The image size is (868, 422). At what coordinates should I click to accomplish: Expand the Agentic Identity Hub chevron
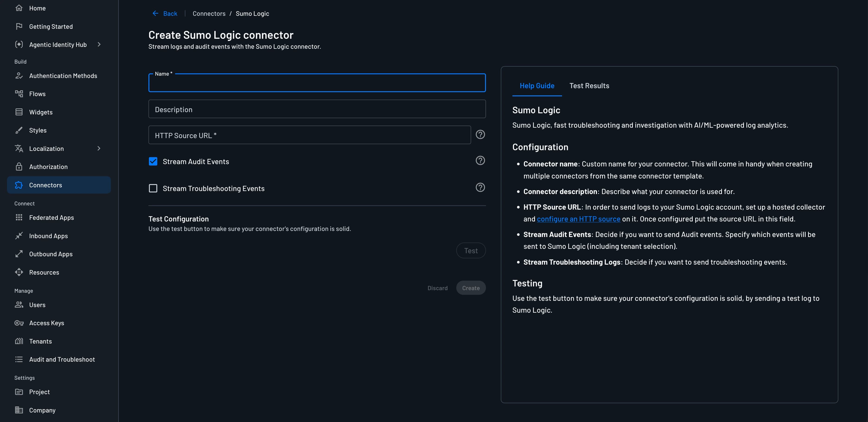click(x=99, y=45)
